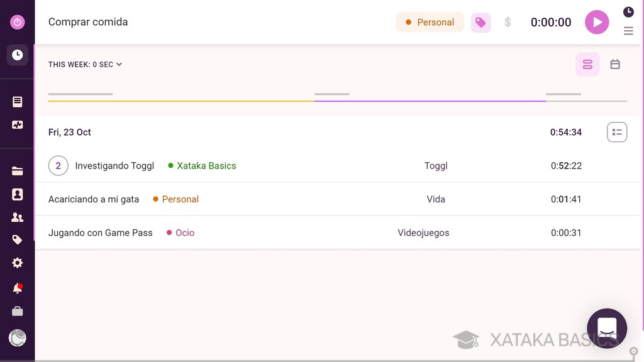The height and width of the screenshot is (362, 644).
Task: Toggle billable with the dollar sign icon
Action: pyautogui.click(x=508, y=22)
